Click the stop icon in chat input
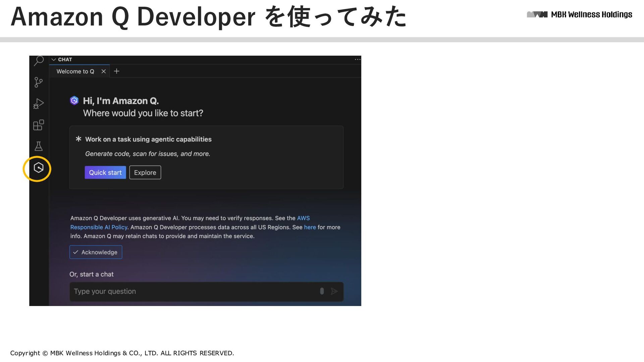 pyautogui.click(x=322, y=291)
